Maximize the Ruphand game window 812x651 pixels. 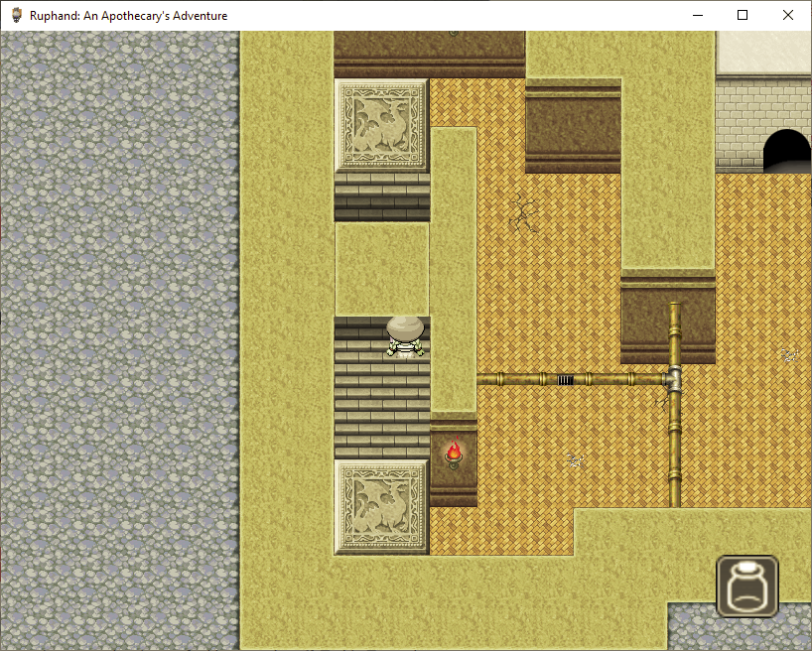click(x=743, y=16)
